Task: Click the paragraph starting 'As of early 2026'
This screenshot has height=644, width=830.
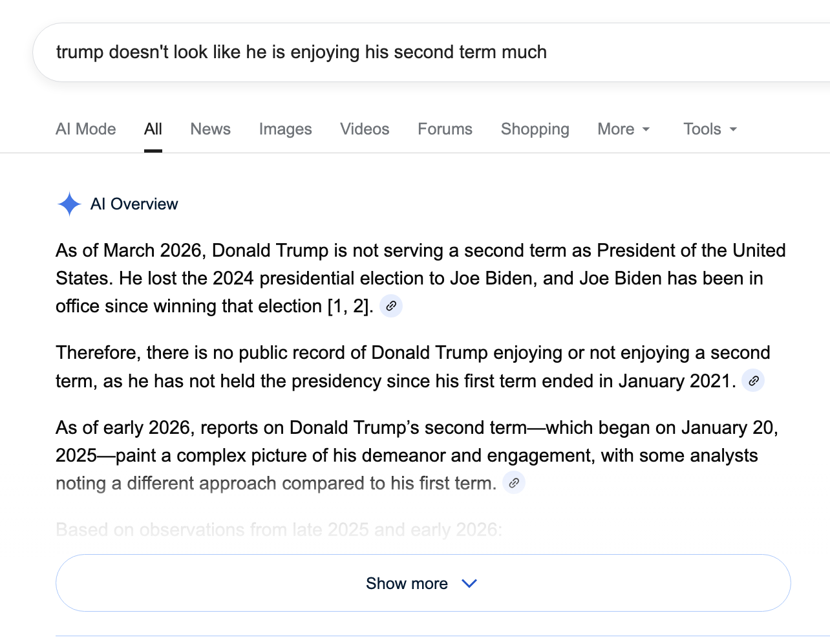Action: pos(417,455)
